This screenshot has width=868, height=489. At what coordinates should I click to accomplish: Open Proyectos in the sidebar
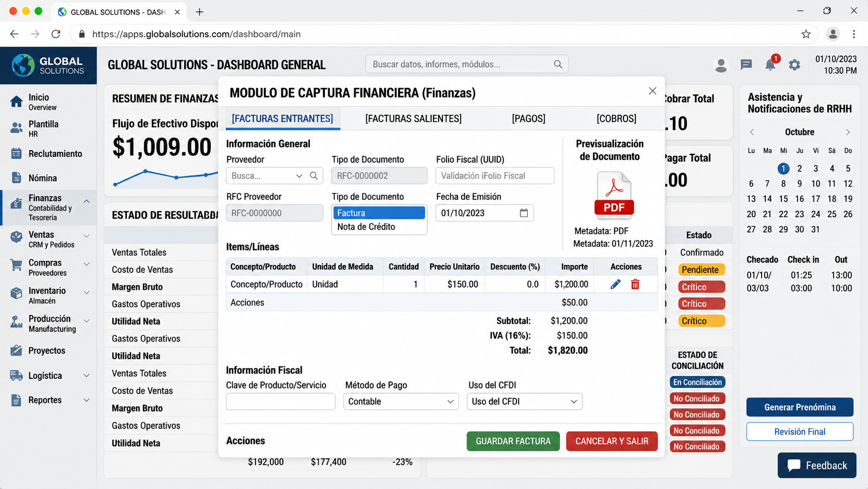(48, 351)
